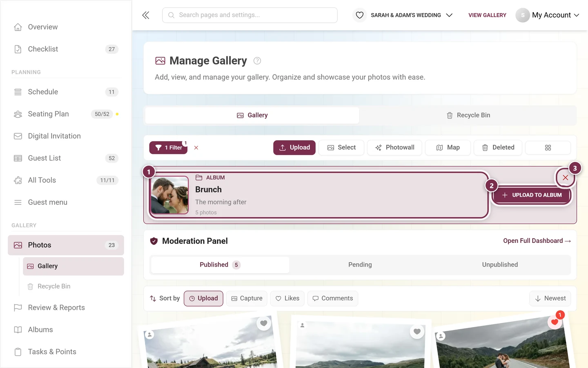Sort photos by Likes
Screen dimensions: 588x368
click(287, 298)
